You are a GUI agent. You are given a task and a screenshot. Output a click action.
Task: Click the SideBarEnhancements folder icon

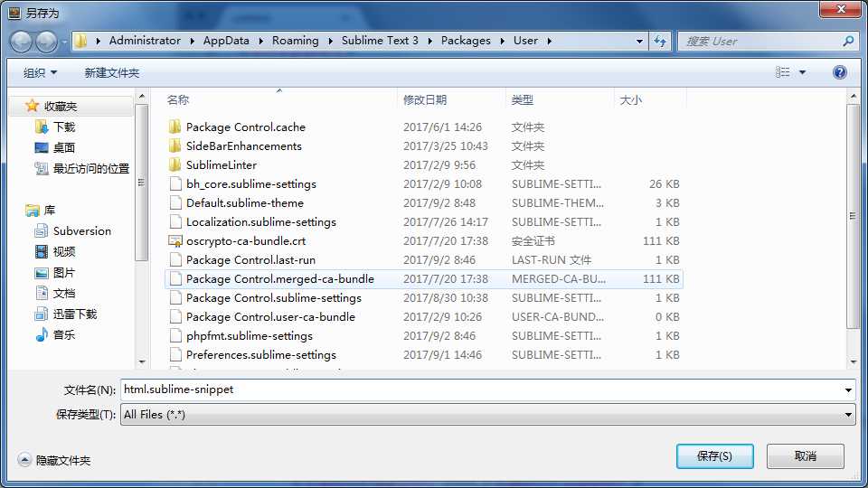point(175,146)
